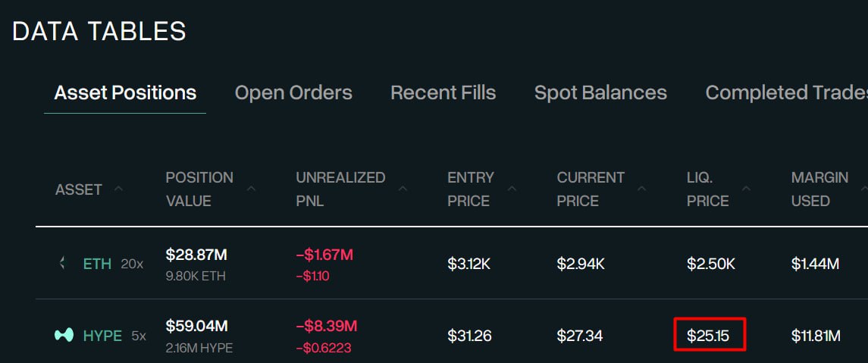868x363 pixels.
Task: Sort by Unrealized PNL arrow
Action: (403, 189)
